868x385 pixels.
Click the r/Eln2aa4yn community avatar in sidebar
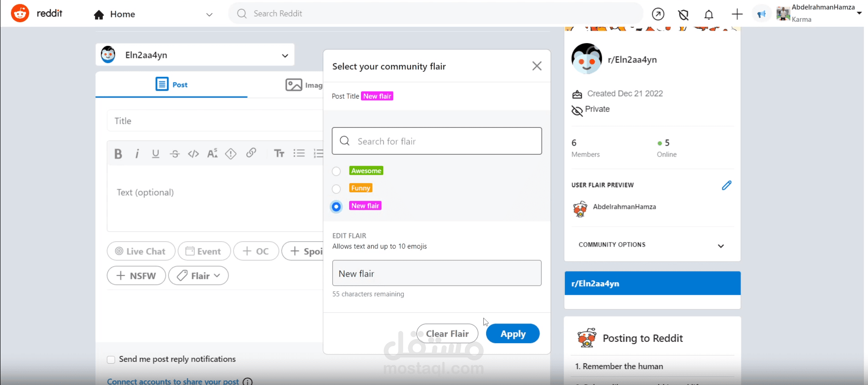pyautogui.click(x=587, y=59)
